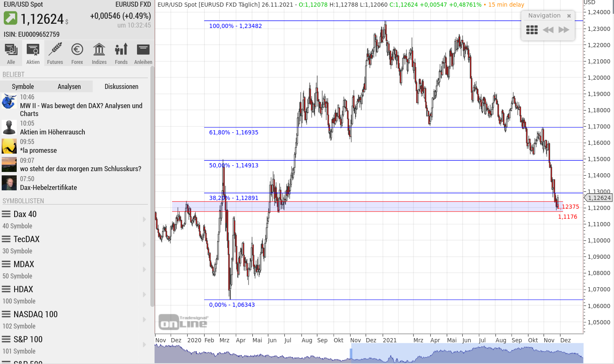Click the 100,00% - 1,23482 Fibonacci label
Image resolution: width=614 pixels, height=364 pixels.
pos(236,26)
